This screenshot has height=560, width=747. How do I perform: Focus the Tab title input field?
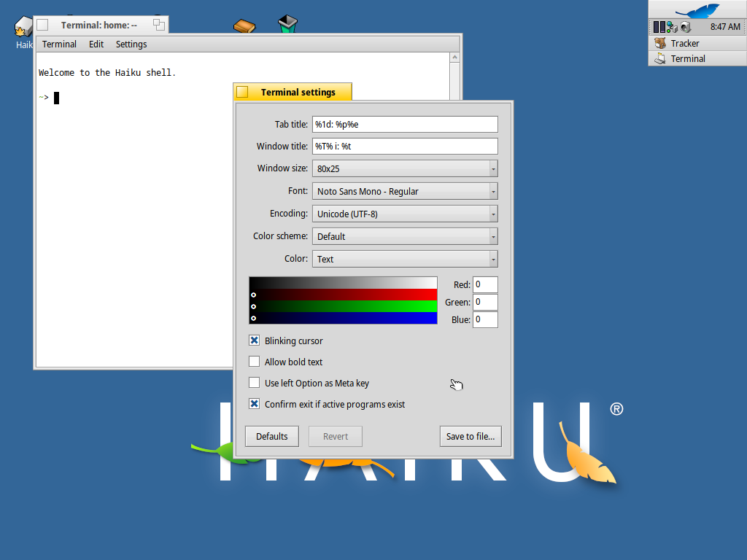(x=405, y=124)
